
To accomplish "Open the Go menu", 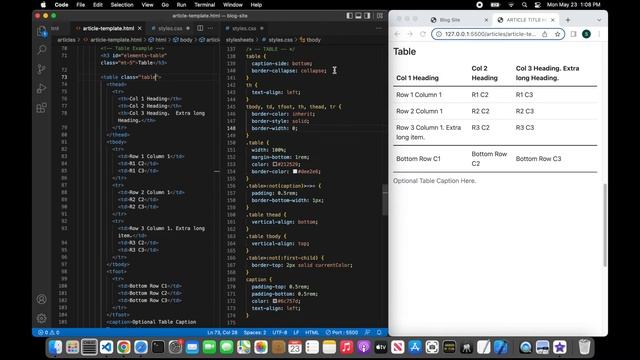I will point(165,5).
